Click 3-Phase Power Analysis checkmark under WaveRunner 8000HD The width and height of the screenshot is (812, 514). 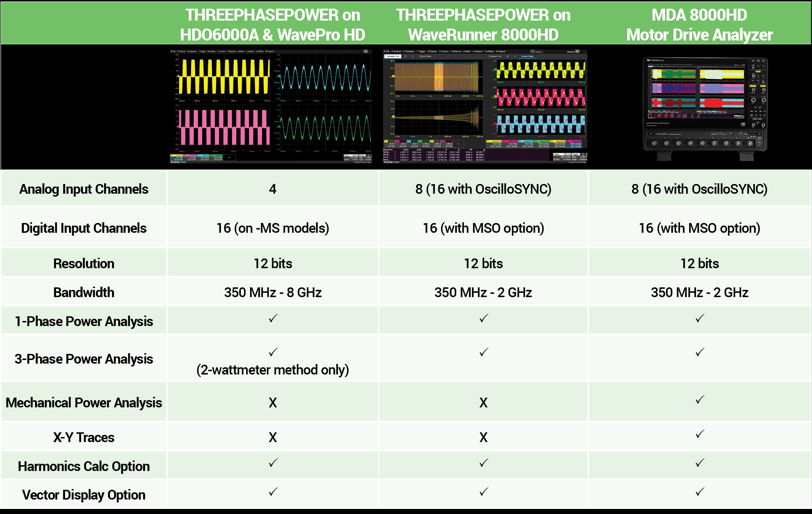pos(484,352)
